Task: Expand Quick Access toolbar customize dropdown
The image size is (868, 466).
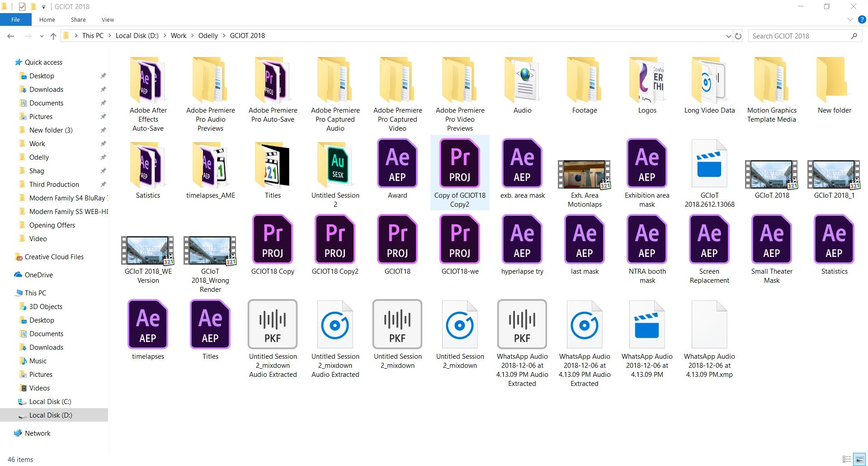Action: pos(43,7)
